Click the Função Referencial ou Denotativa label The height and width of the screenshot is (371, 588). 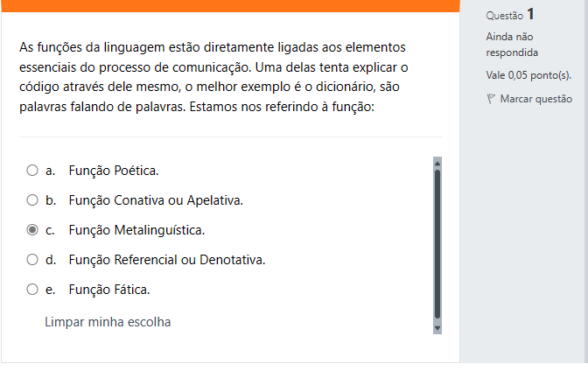coord(167,260)
